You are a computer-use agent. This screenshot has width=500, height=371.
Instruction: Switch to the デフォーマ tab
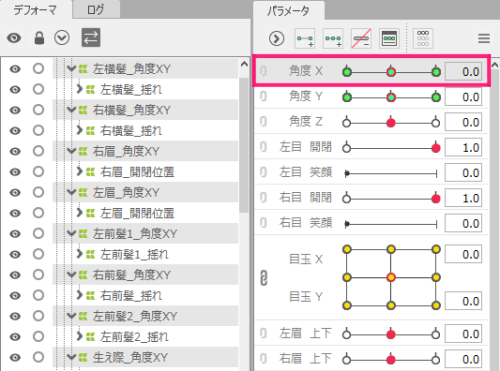(35, 10)
